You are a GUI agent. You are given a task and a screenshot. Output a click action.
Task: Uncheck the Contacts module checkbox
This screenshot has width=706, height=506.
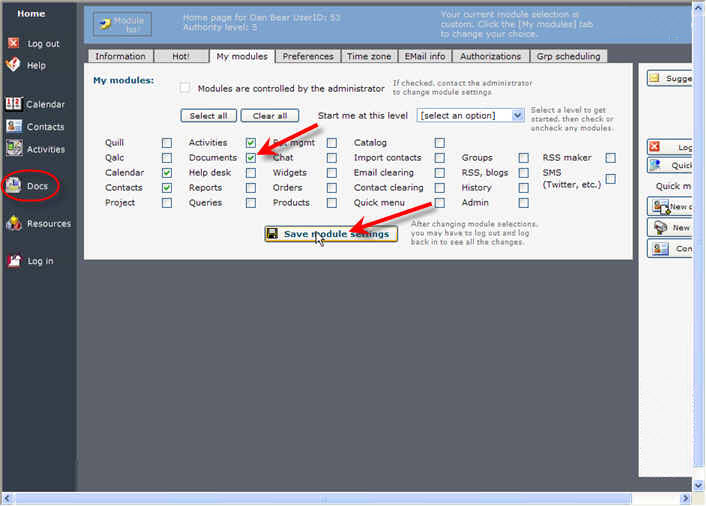(167, 188)
